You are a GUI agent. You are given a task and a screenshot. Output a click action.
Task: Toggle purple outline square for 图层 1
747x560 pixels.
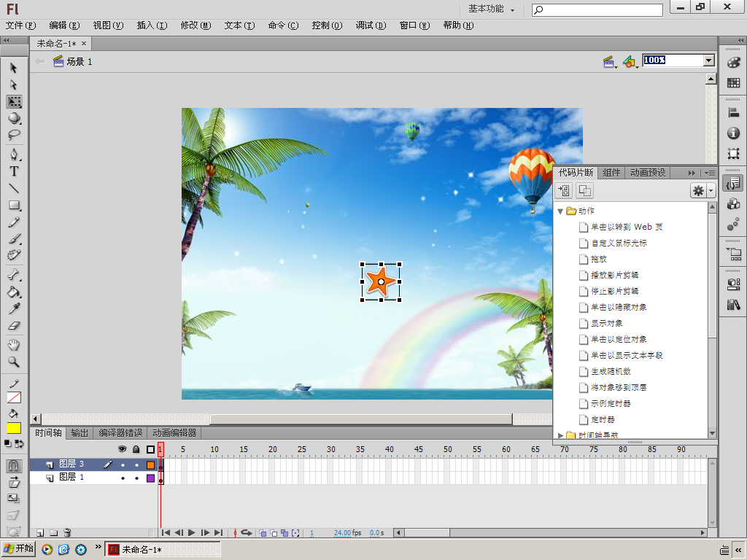(150, 478)
